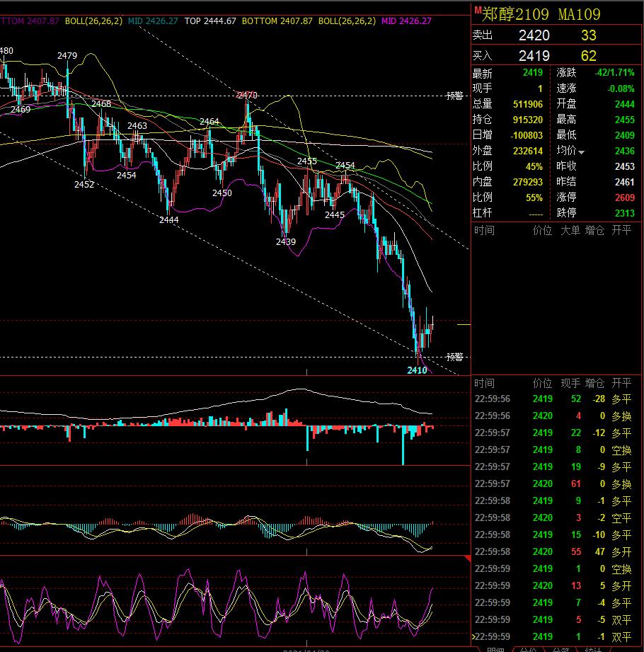Click the 2464 price label on chart
Screen dimensions: 644x652
[209, 122]
